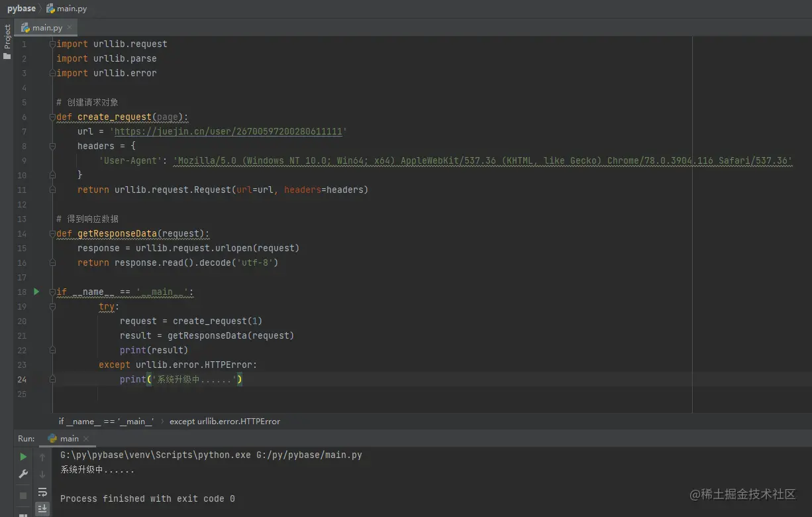Click line number 14 in the gutter

click(23, 233)
